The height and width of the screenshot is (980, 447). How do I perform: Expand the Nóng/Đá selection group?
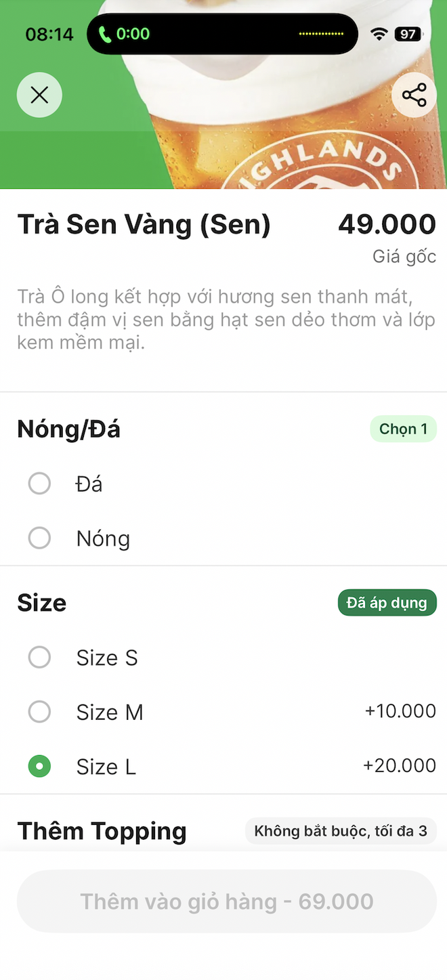tap(68, 429)
